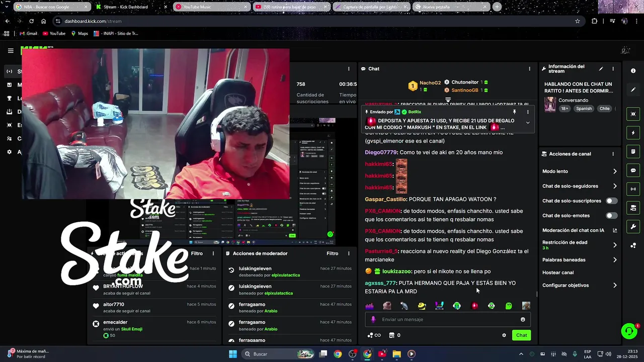Edit stream info with pencil icon
The width and height of the screenshot is (644, 362).
pyautogui.click(x=601, y=69)
